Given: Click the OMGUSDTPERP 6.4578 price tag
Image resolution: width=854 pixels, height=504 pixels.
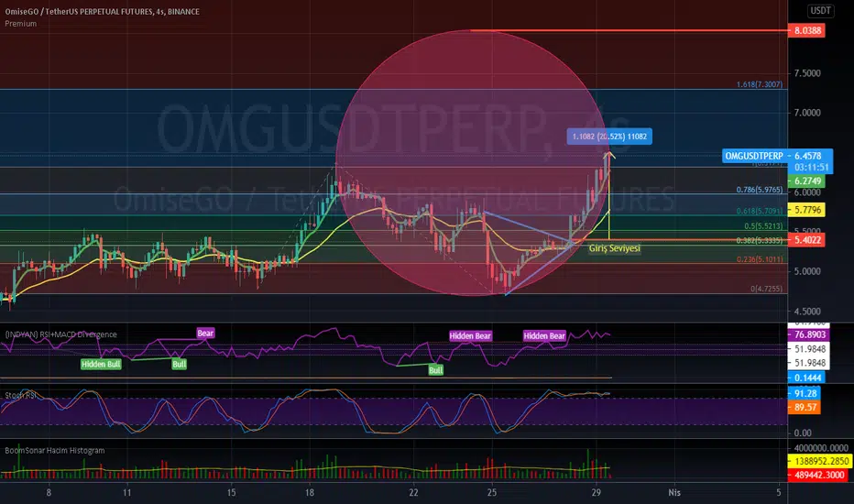Looking at the screenshot, I should click(777, 155).
